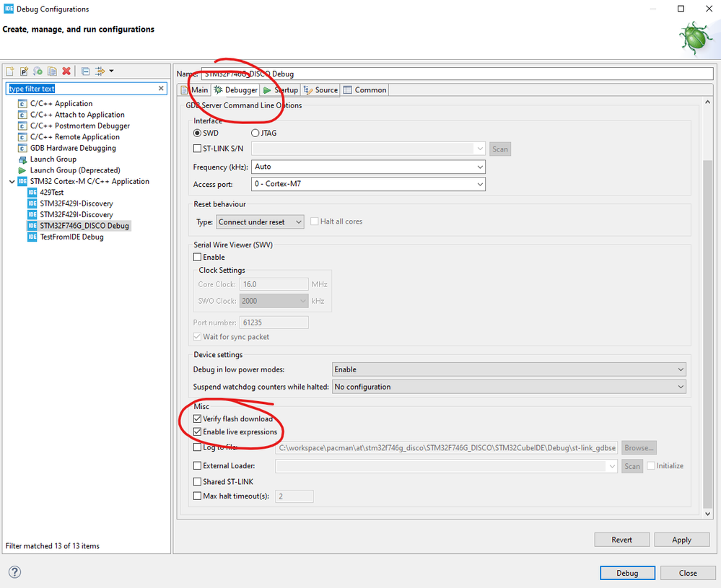Click the Collapse All icon
721x588 pixels.
(85, 71)
